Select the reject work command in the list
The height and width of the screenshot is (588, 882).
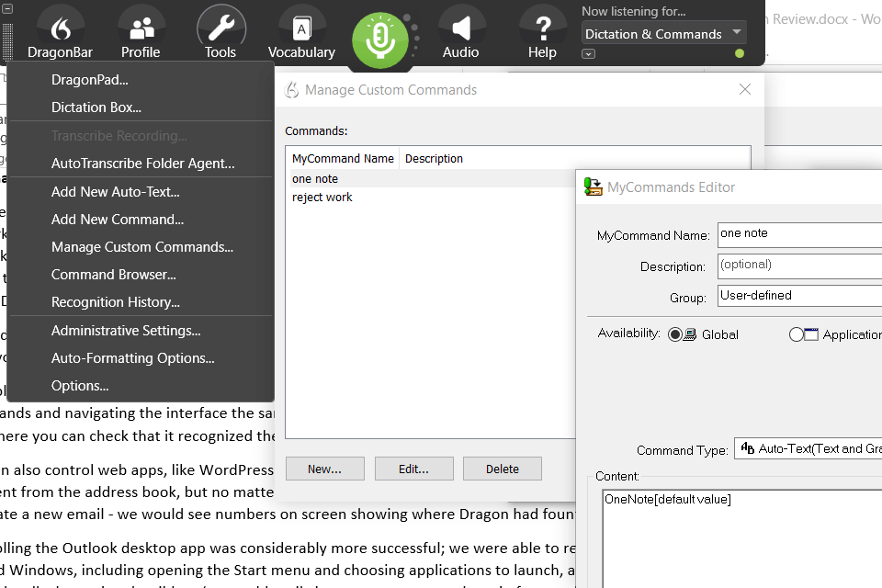322,197
